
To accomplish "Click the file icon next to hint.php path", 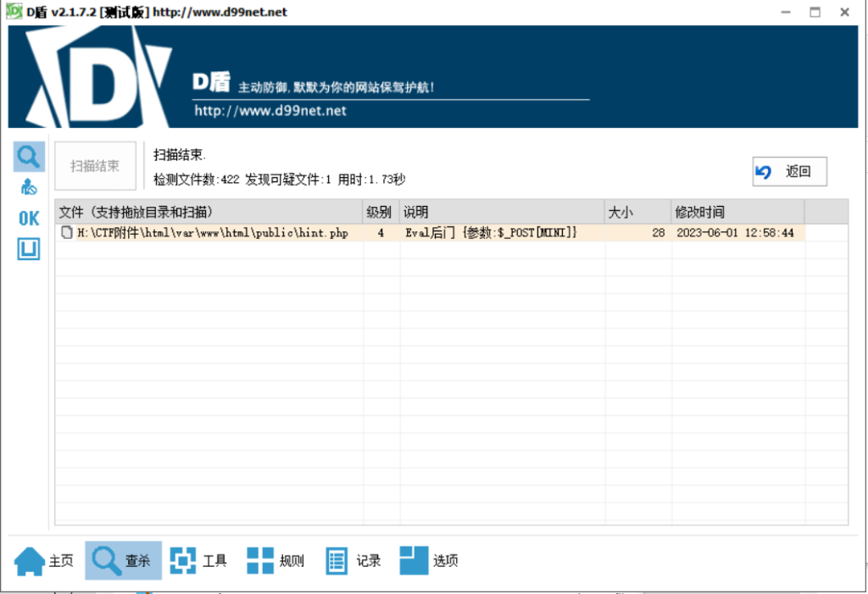I will pyautogui.click(x=67, y=232).
